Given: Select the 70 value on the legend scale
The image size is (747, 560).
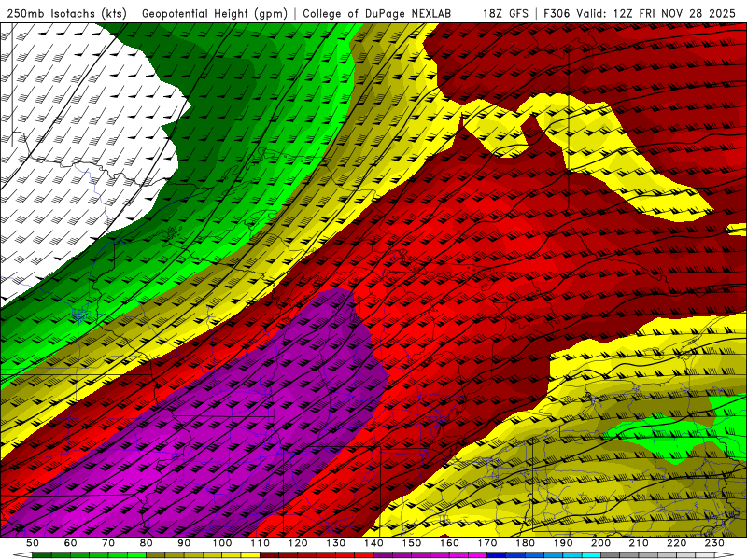Looking at the screenshot, I should tap(108, 543).
